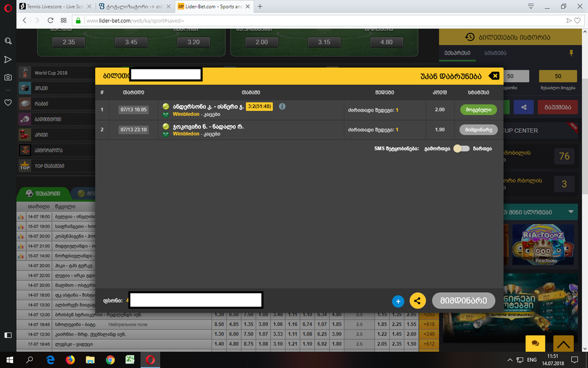This screenshot has width=588, height=368.
Task: Click stake input field showing 50
Action: point(516,76)
